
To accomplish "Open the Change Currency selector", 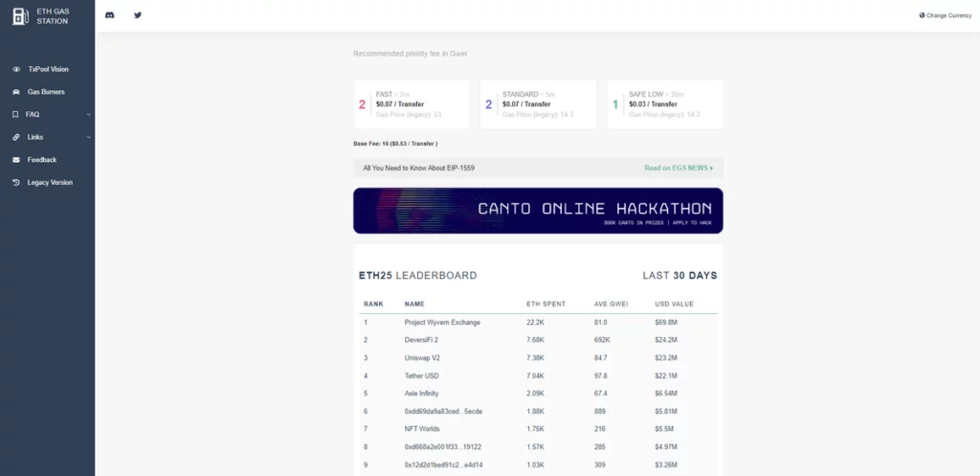I will 948,15.
